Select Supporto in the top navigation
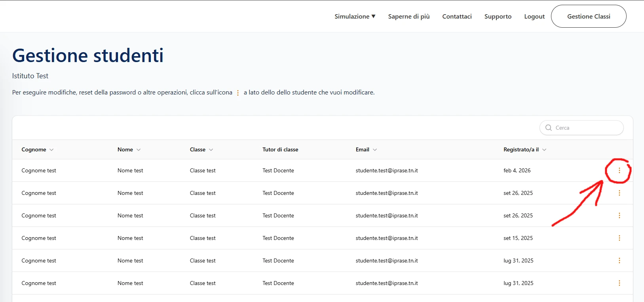This screenshot has height=302, width=644. coord(498,16)
